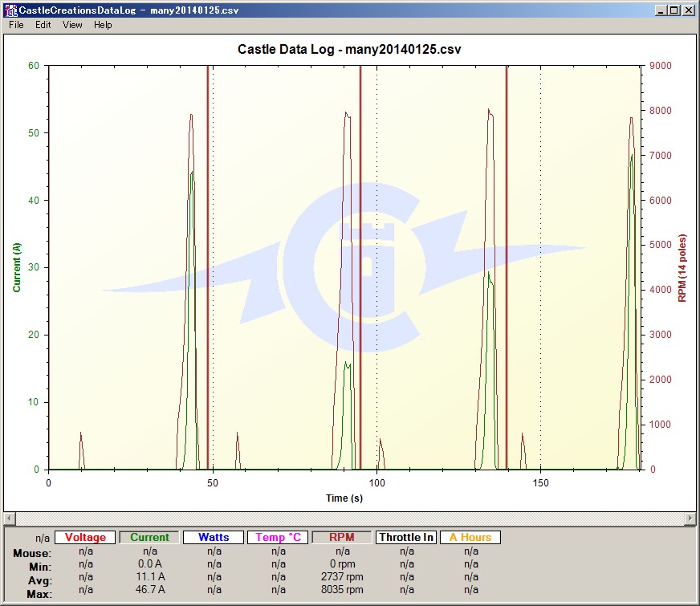Enable the Watts series button
Image resolution: width=700 pixels, height=606 pixels.
tap(214, 538)
